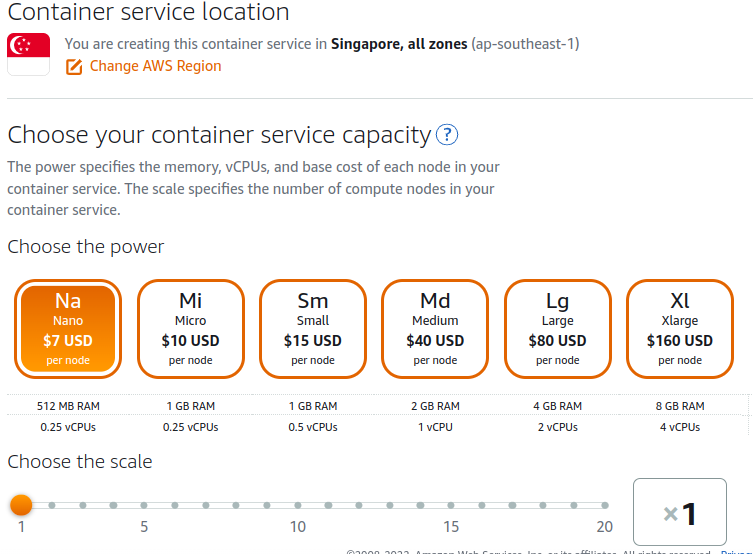
Task: Click the '4 GB RAM' spec text
Action: tap(558, 406)
